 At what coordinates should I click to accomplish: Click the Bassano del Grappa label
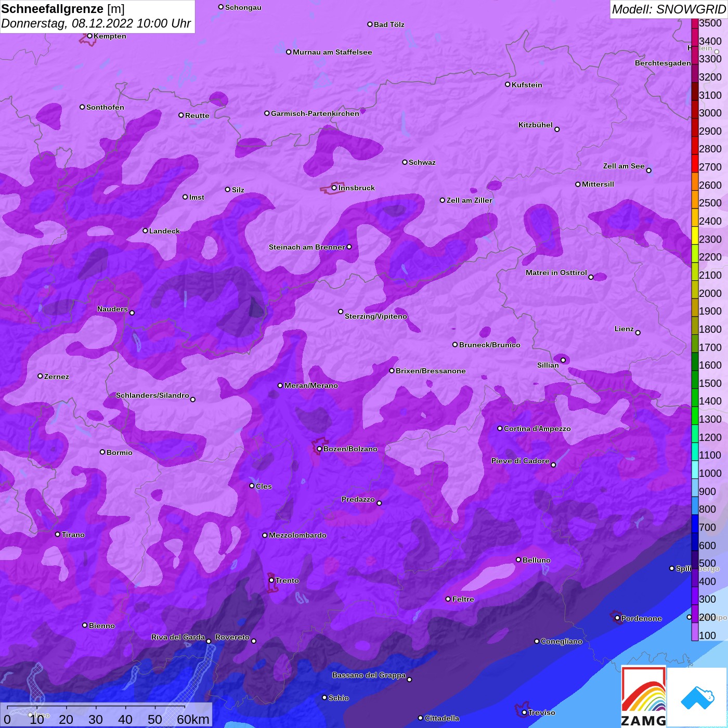tap(369, 675)
